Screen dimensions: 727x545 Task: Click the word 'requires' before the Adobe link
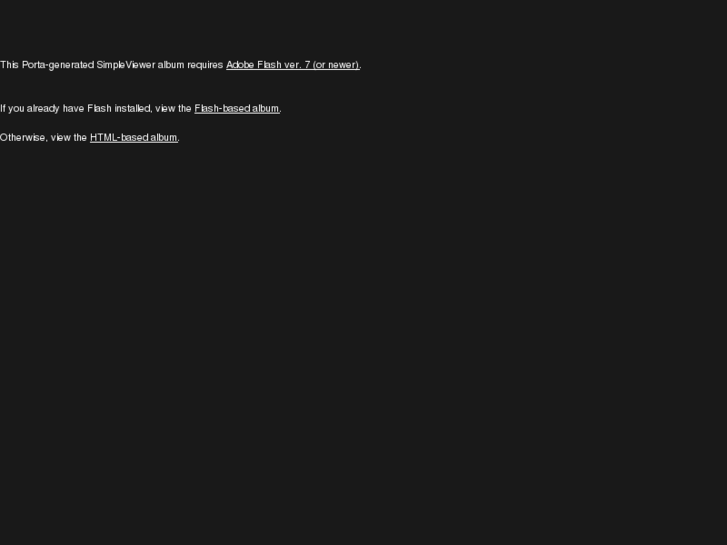(x=205, y=65)
